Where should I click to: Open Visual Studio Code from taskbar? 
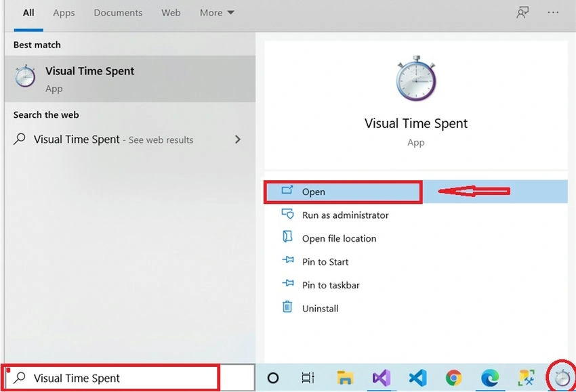coord(417,378)
